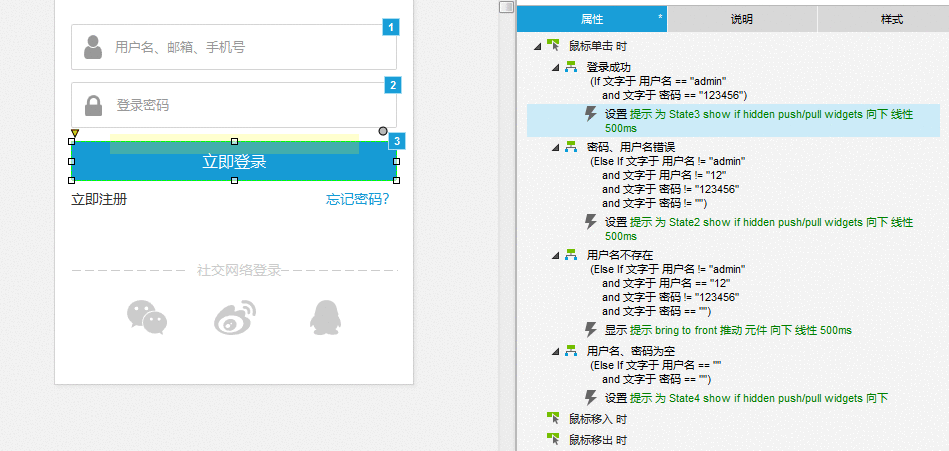Select the 密码、用户名错误 case label

tap(631, 147)
